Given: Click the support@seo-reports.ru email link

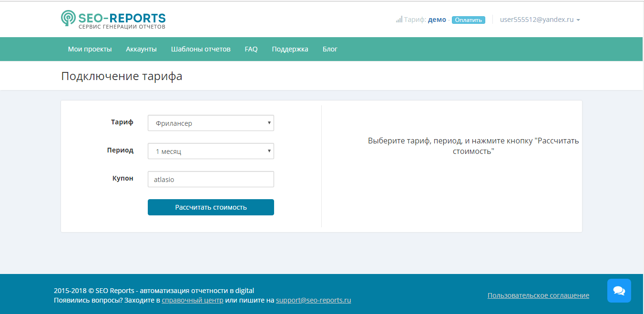Looking at the screenshot, I should (x=313, y=300).
